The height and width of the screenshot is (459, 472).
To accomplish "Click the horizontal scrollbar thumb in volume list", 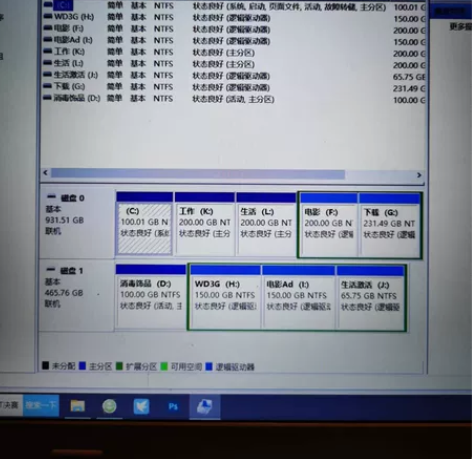I will [x=198, y=174].
